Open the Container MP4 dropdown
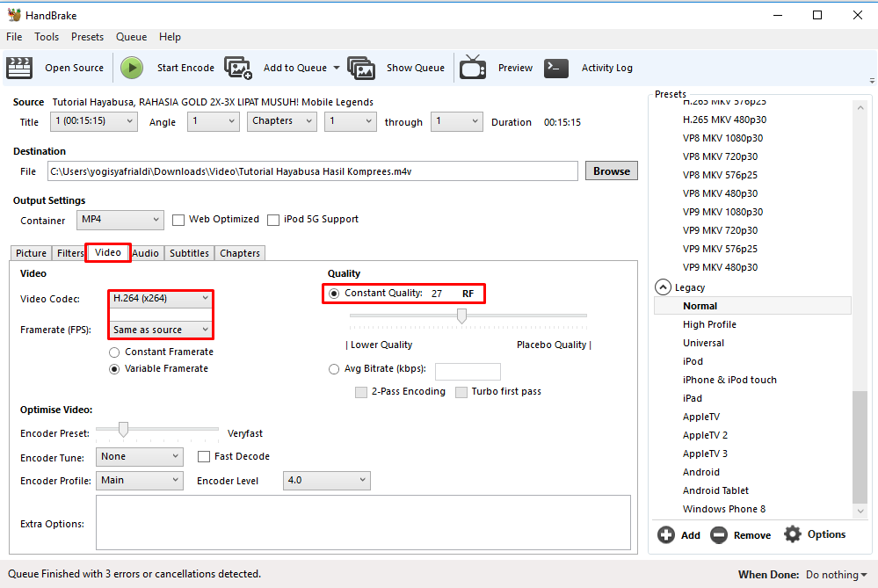 coord(120,220)
